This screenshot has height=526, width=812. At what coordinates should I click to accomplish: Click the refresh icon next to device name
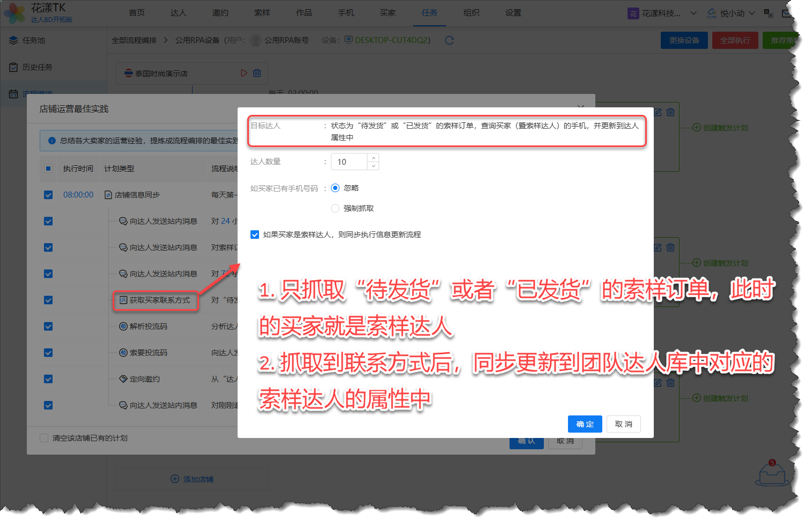[449, 40]
